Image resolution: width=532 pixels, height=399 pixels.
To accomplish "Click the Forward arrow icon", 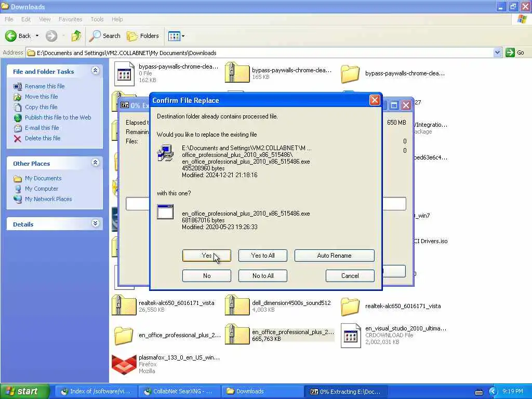I will [51, 36].
